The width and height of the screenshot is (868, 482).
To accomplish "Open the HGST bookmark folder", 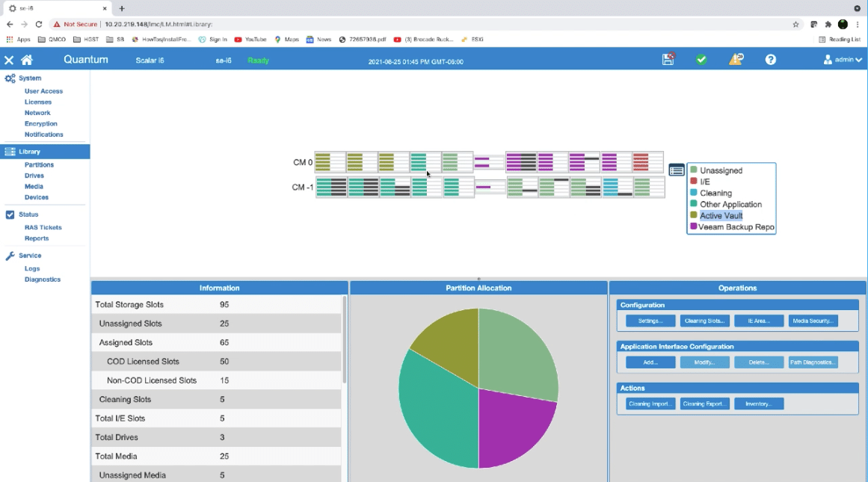I will pos(86,40).
